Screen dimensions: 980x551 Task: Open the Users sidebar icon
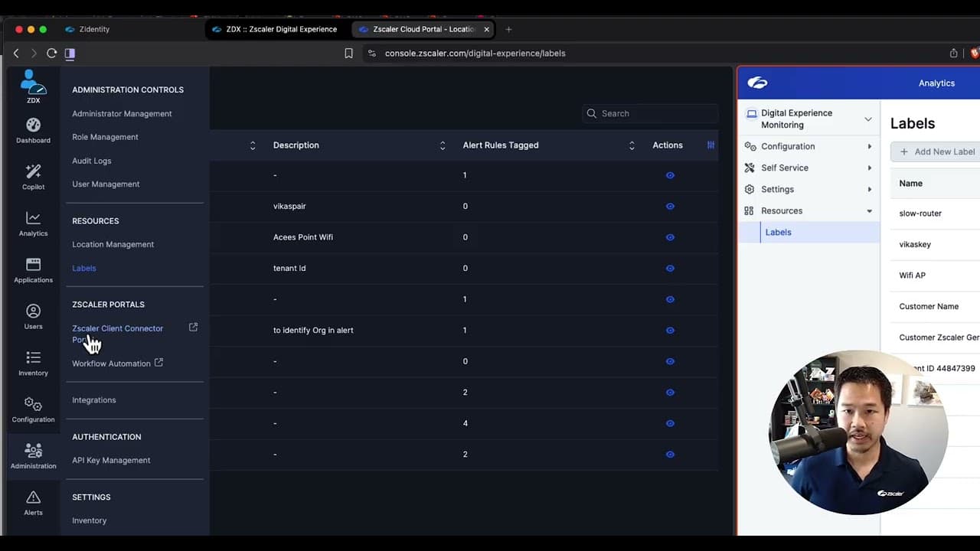pos(33,316)
